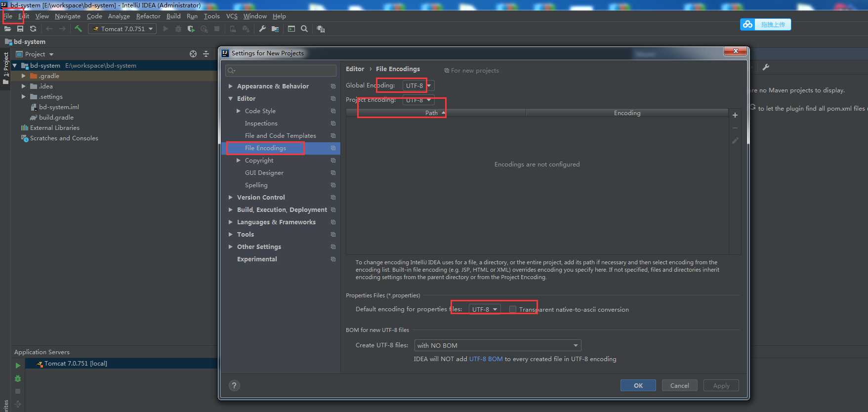Click the settings search input field
The height and width of the screenshot is (412, 868).
281,71
